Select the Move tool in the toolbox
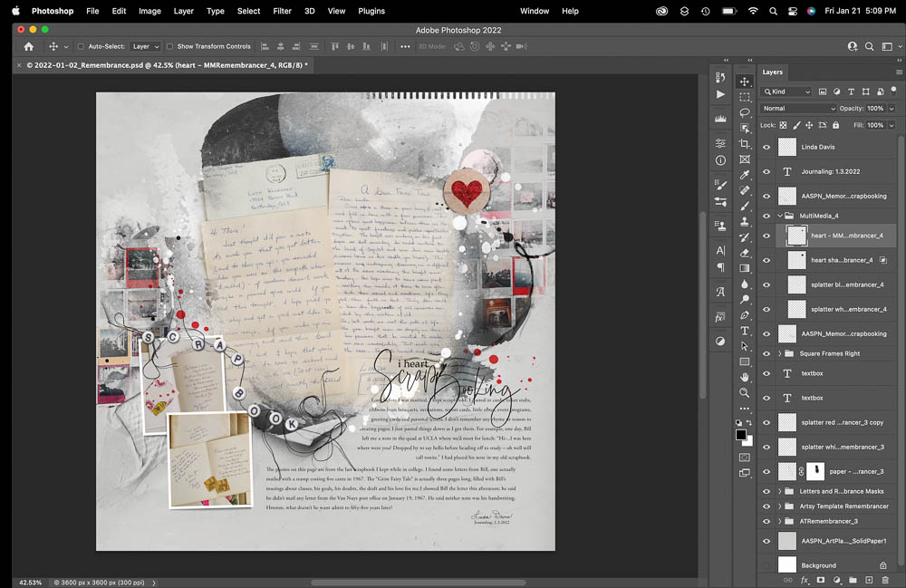The width and height of the screenshot is (906, 588). pos(745,82)
